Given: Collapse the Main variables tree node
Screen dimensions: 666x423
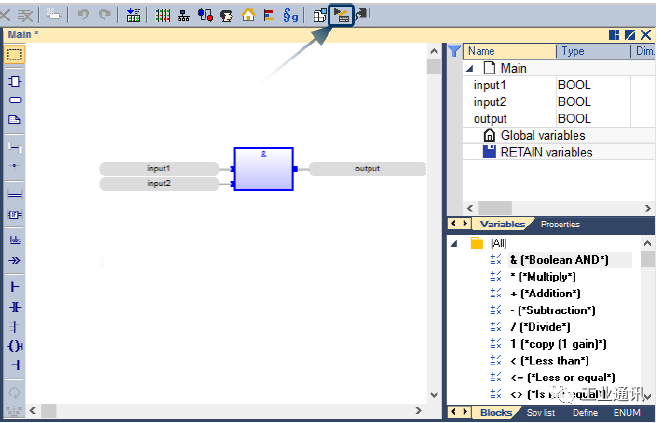Looking at the screenshot, I should [470, 68].
